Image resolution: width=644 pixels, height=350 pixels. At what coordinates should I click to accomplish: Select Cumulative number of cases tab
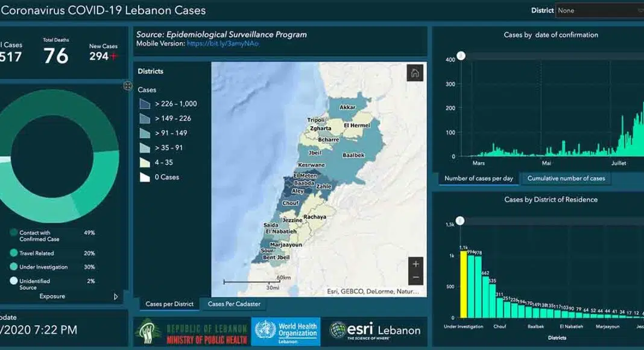(566, 179)
